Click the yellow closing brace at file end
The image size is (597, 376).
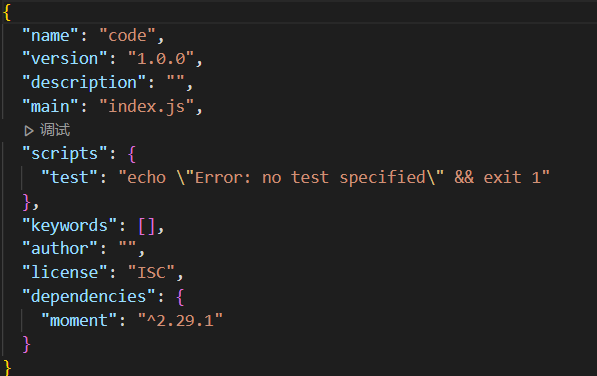pos(7,368)
